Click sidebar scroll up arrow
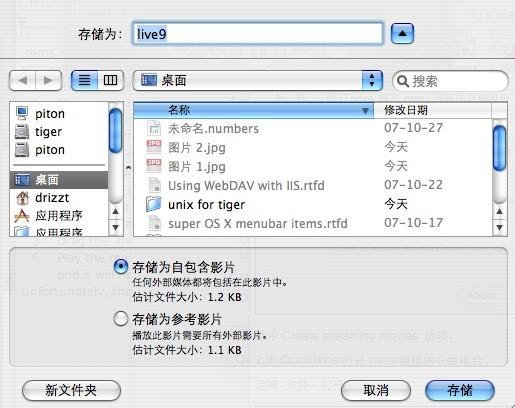The height and width of the screenshot is (408, 515). (x=116, y=211)
